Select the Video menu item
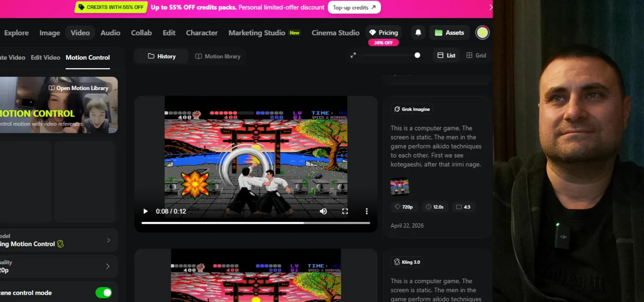 [x=80, y=33]
